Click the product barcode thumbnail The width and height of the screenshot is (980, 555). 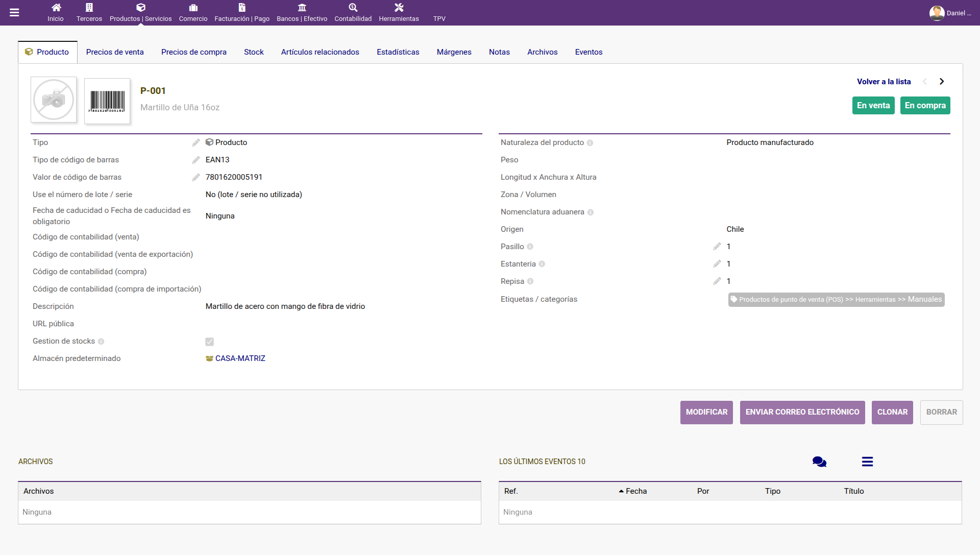pyautogui.click(x=107, y=101)
